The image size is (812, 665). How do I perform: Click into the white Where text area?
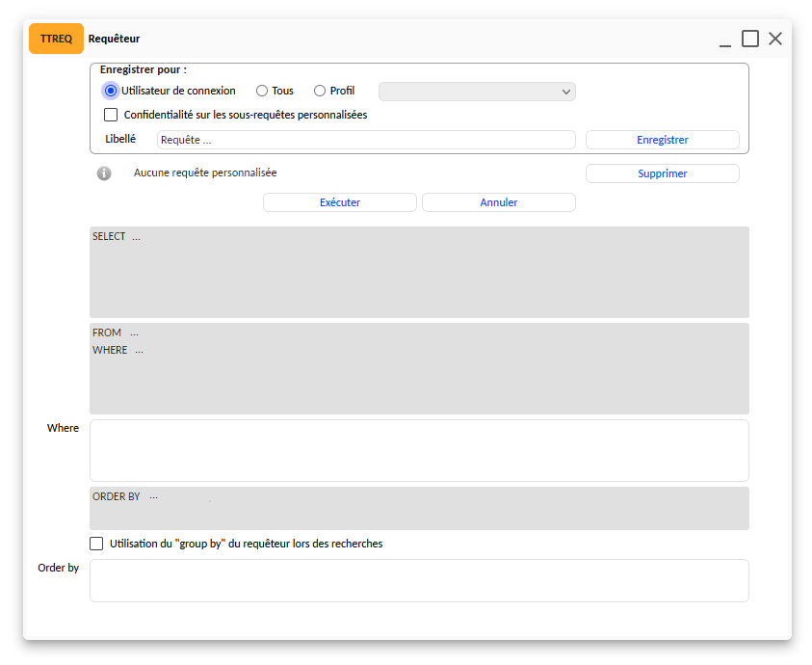419,450
